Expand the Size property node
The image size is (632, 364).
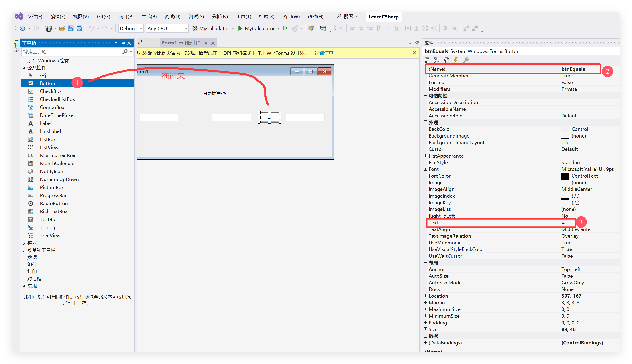click(425, 329)
